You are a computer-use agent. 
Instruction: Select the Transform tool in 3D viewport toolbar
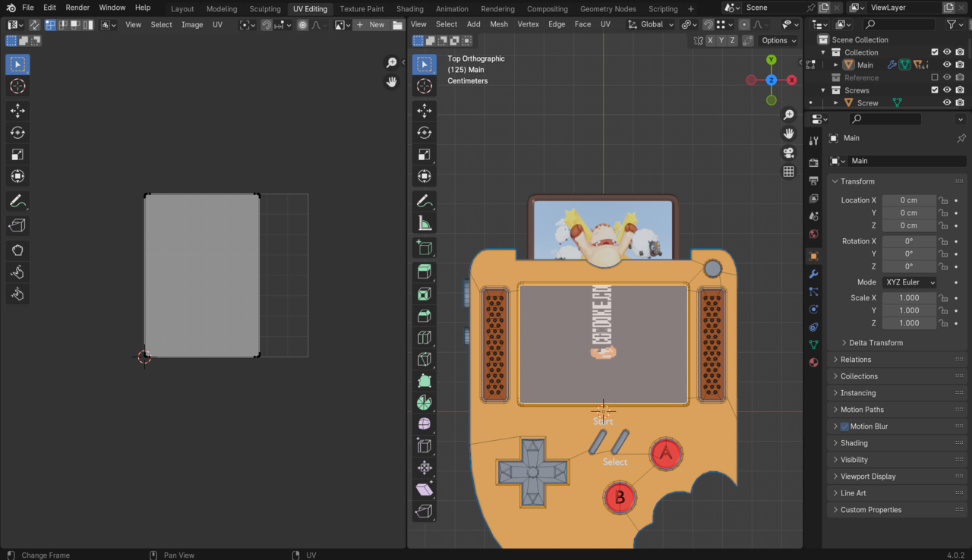point(424,177)
